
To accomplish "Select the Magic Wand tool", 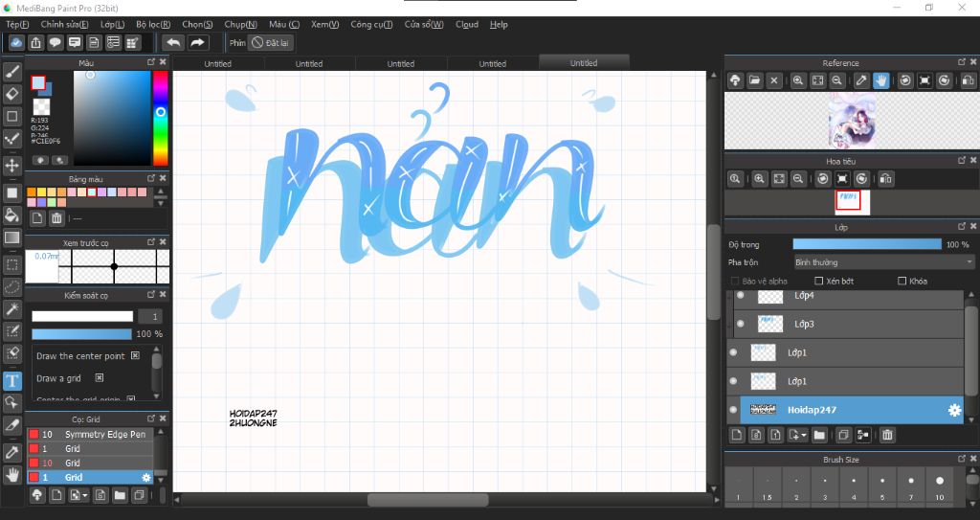I will click(x=11, y=308).
